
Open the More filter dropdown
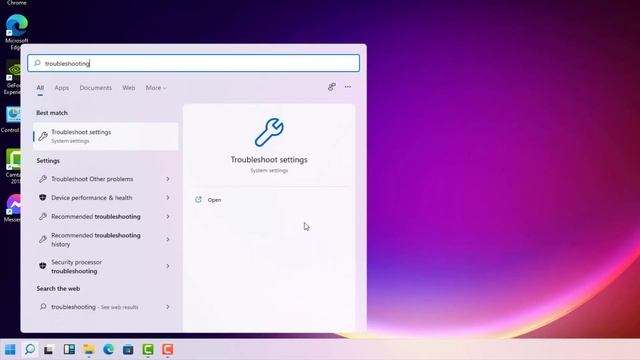point(156,88)
